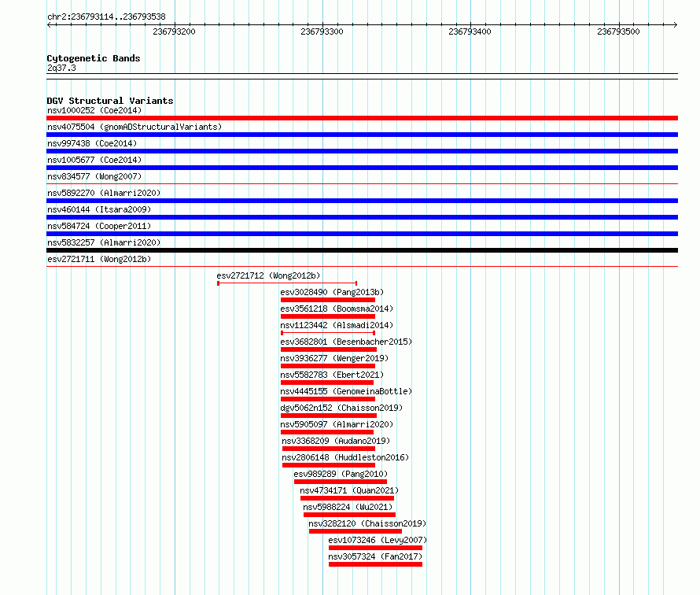This screenshot has height=595, width=700.
Task: Click esv3028490 (Pang2013b) label
Action: [x=332, y=292]
